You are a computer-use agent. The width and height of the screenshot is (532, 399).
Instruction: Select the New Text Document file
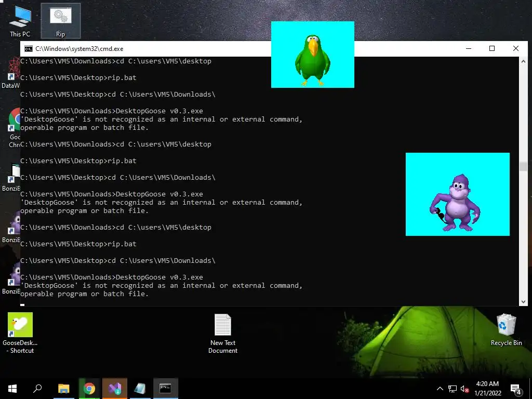222,334
